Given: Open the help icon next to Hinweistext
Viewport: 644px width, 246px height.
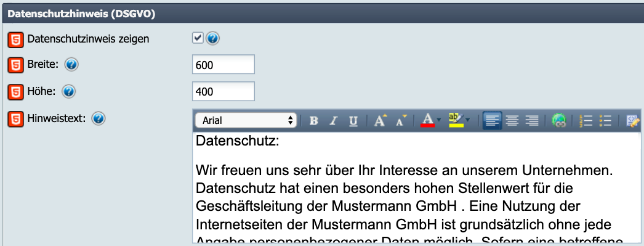Looking at the screenshot, I should point(99,118).
